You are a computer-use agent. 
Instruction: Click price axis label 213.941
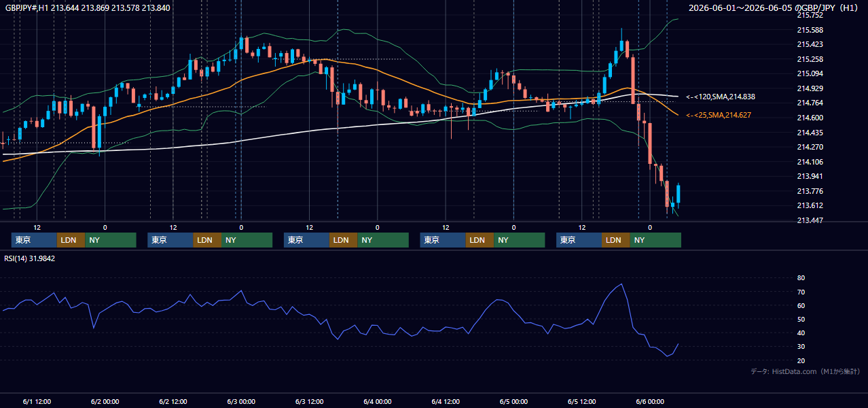[810, 176]
